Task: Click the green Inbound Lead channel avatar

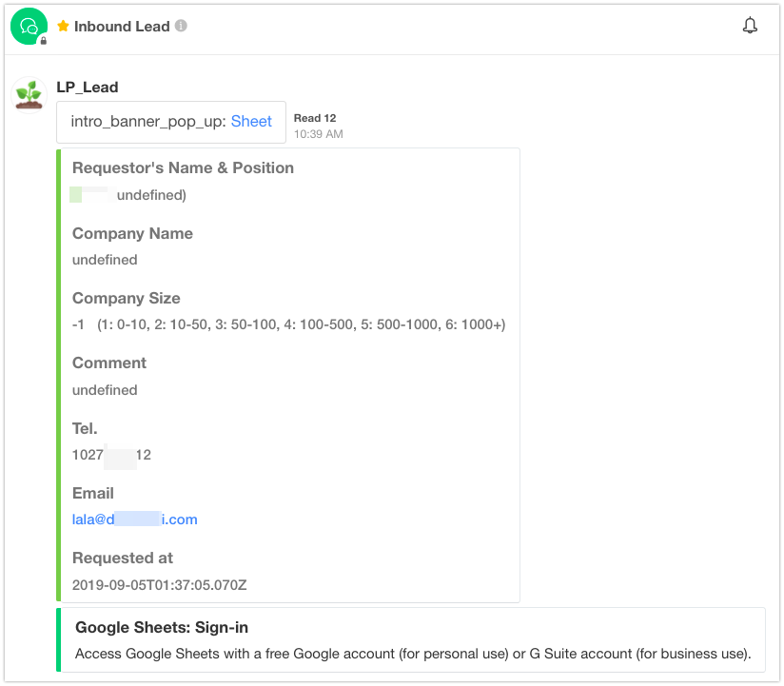Action: [x=29, y=26]
